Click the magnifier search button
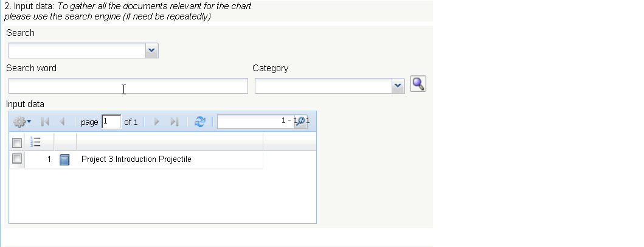The height and width of the screenshot is (247, 644). (x=418, y=84)
